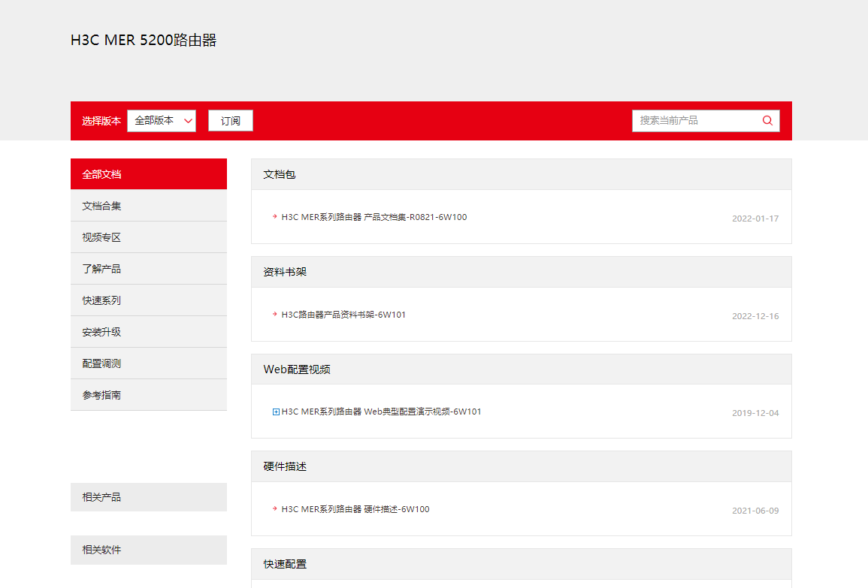This screenshot has width=868, height=588.
Task: Open Web典型配置演示视频-6W101 link
Action: tap(382, 412)
